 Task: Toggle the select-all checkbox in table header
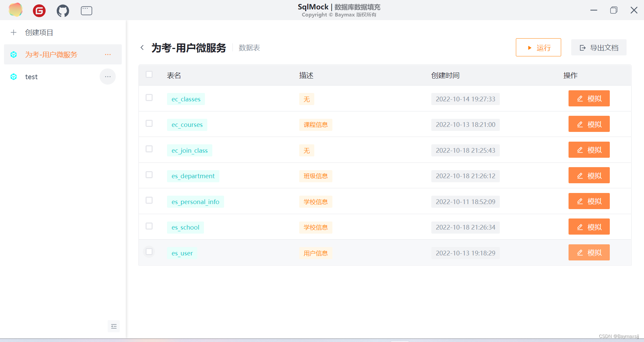click(x=149, y=74)
